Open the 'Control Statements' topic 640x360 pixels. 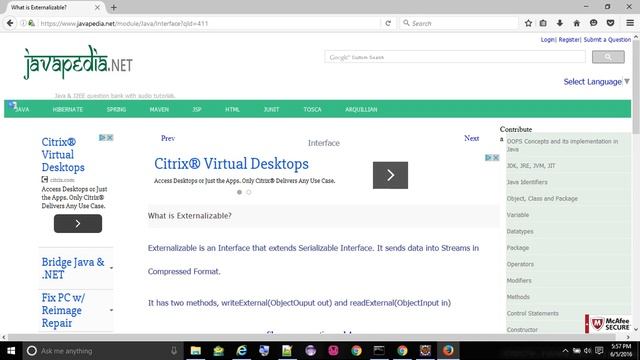(x=532, y=313)
